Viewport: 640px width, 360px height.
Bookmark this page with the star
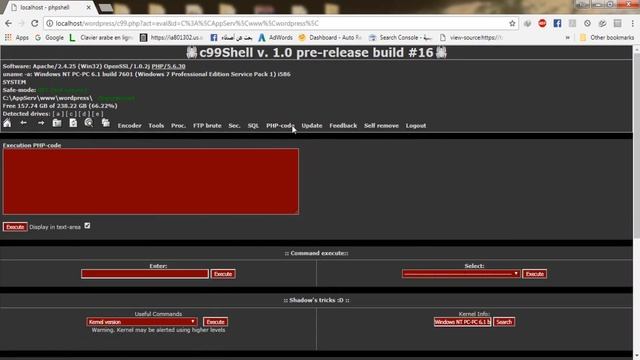512,23
